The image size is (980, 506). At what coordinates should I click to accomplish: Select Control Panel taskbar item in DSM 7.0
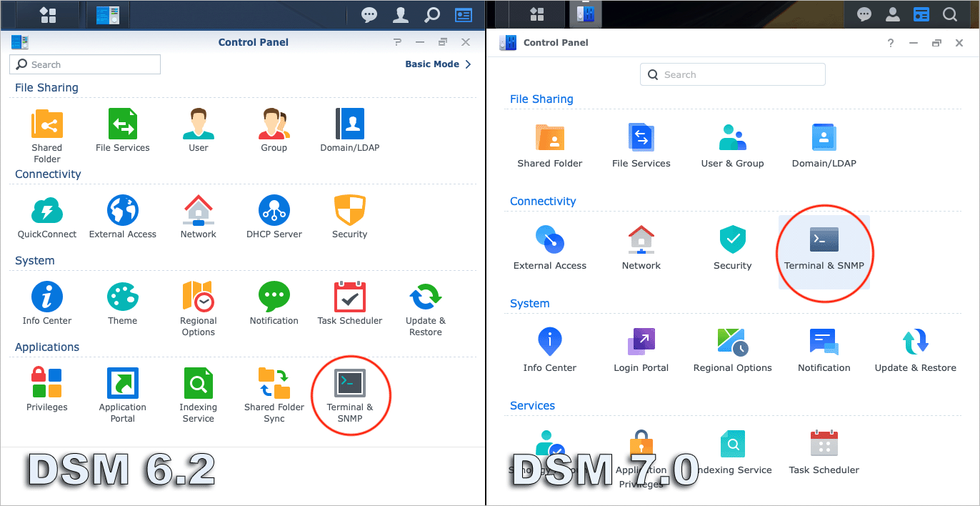pyautogui.click(x=586, y=14)
